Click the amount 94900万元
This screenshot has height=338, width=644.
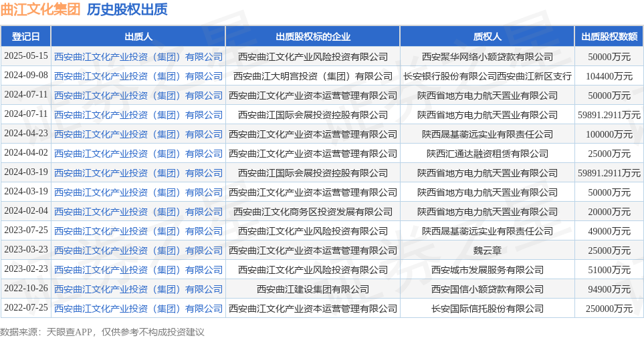(609, 289)
